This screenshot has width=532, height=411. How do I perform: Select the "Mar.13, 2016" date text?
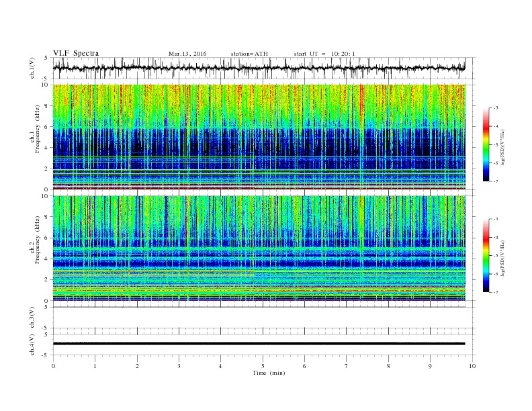coord(187,54)
